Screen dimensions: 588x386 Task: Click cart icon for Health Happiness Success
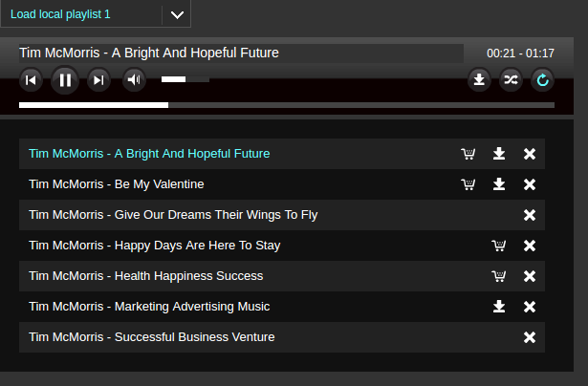pos(498,276)
